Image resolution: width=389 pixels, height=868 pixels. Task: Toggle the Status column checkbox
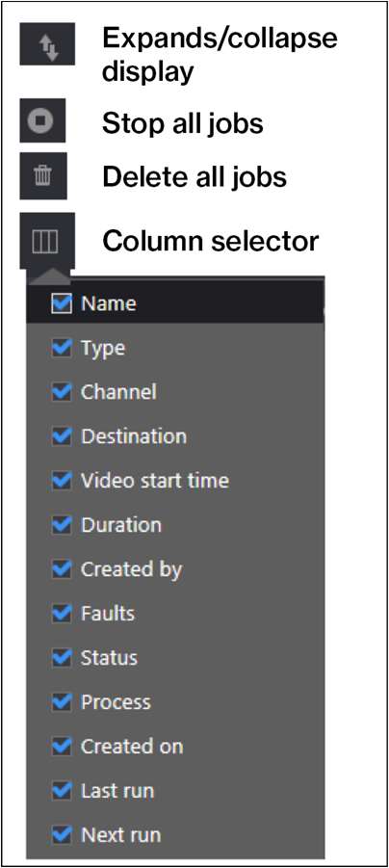pos(62,658)
